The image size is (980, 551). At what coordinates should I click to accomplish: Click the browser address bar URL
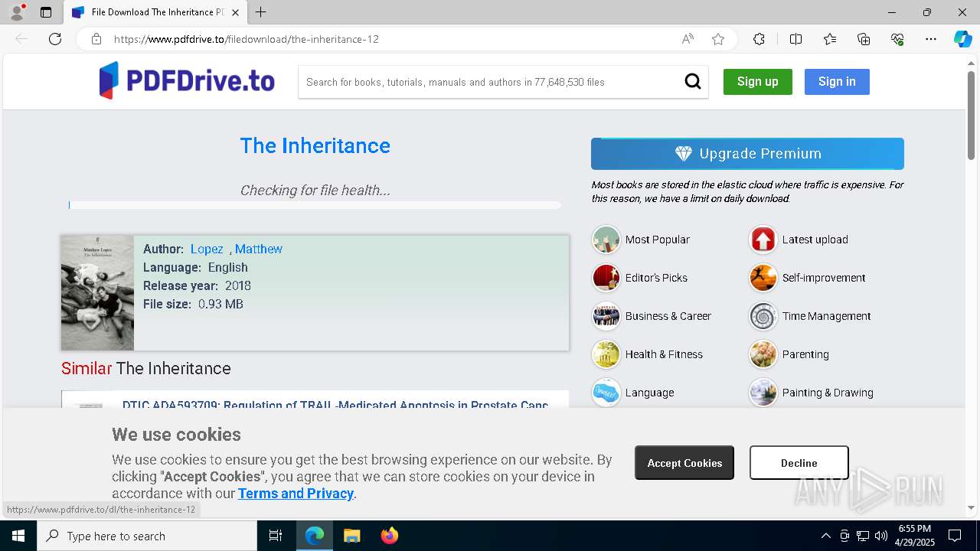(x=247, y=39)
